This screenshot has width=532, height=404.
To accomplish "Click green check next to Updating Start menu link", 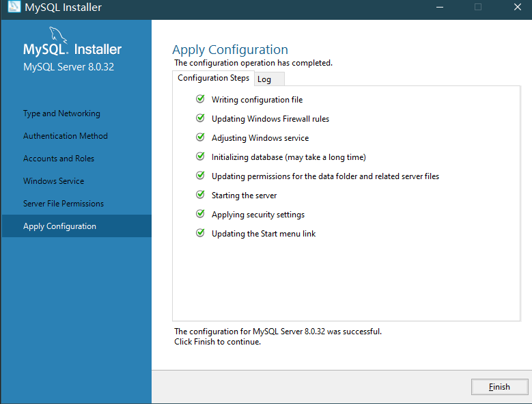I will pos(200,233).
